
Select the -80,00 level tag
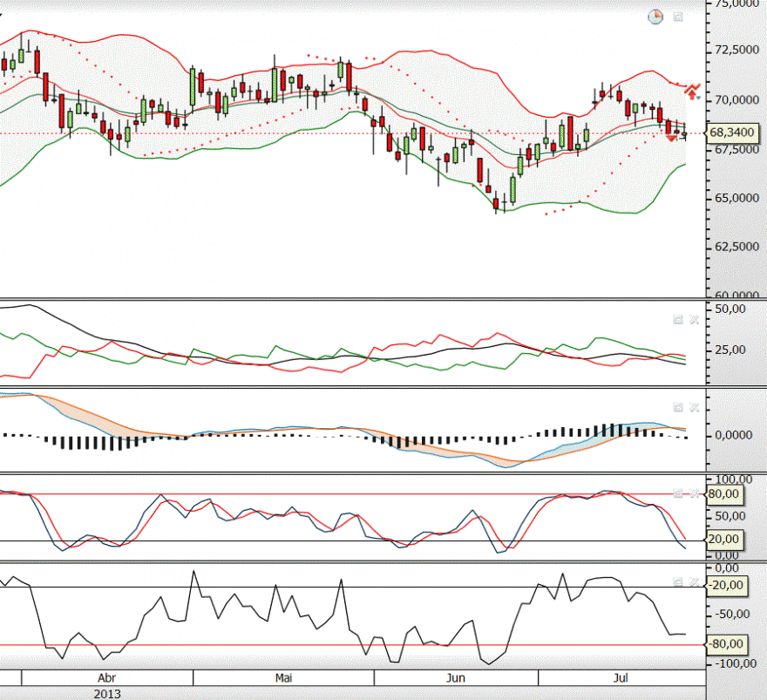pos(727,644)
